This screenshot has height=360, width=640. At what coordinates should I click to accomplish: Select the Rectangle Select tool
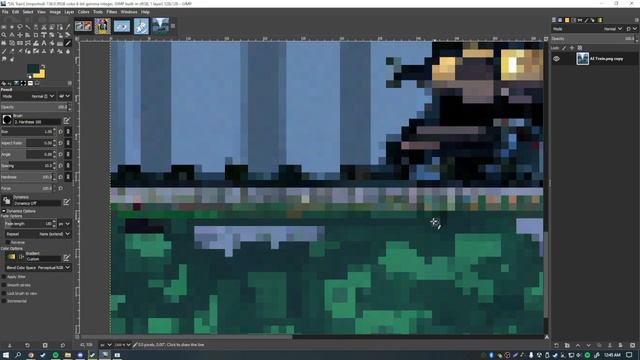(4, 27)
